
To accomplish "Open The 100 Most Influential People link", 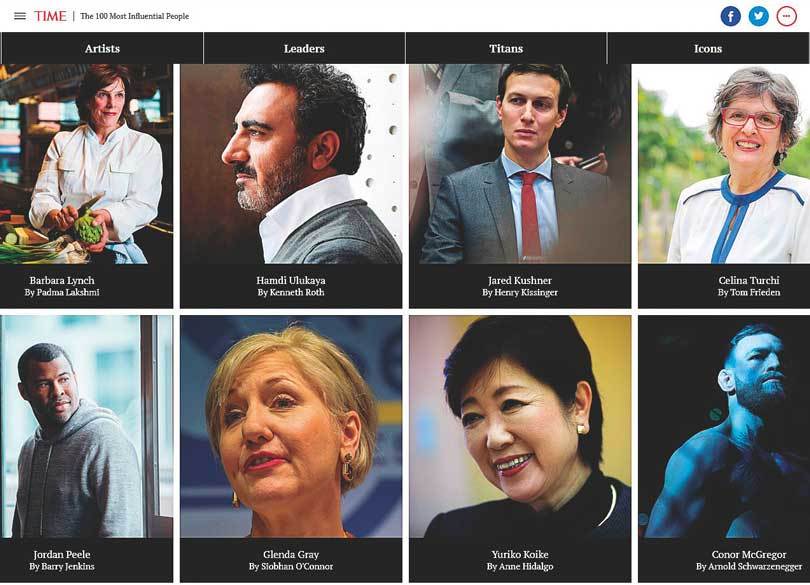I will point(134,16).
